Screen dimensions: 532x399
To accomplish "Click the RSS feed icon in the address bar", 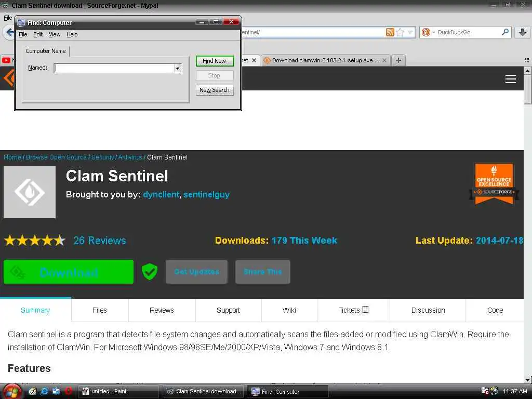I will (x=390, y=32).
